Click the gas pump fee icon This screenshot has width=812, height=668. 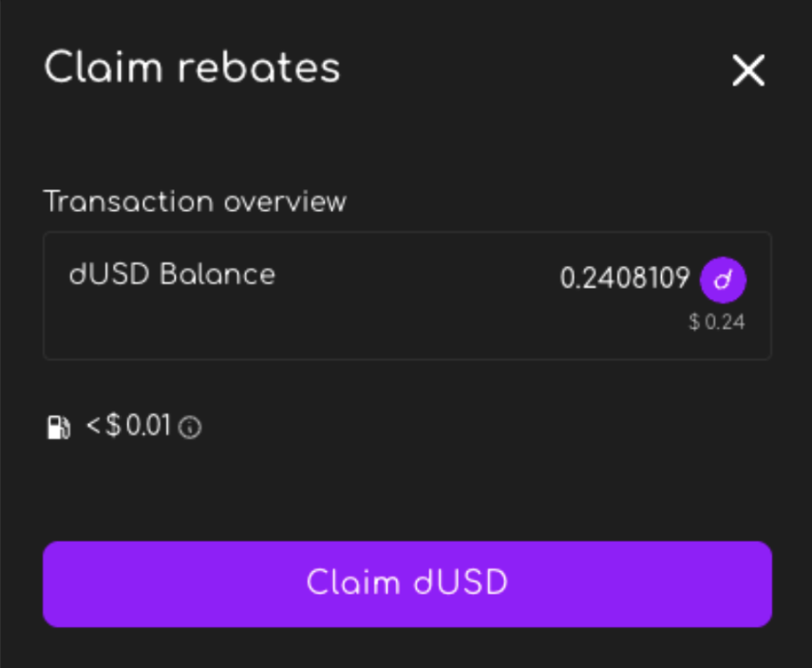tap(59, 428)
